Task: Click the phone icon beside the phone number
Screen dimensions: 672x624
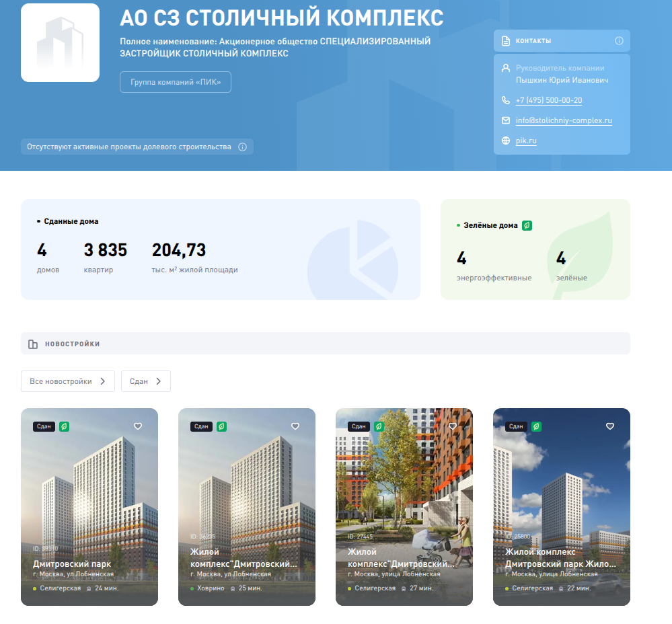Action: pos(506,100)
